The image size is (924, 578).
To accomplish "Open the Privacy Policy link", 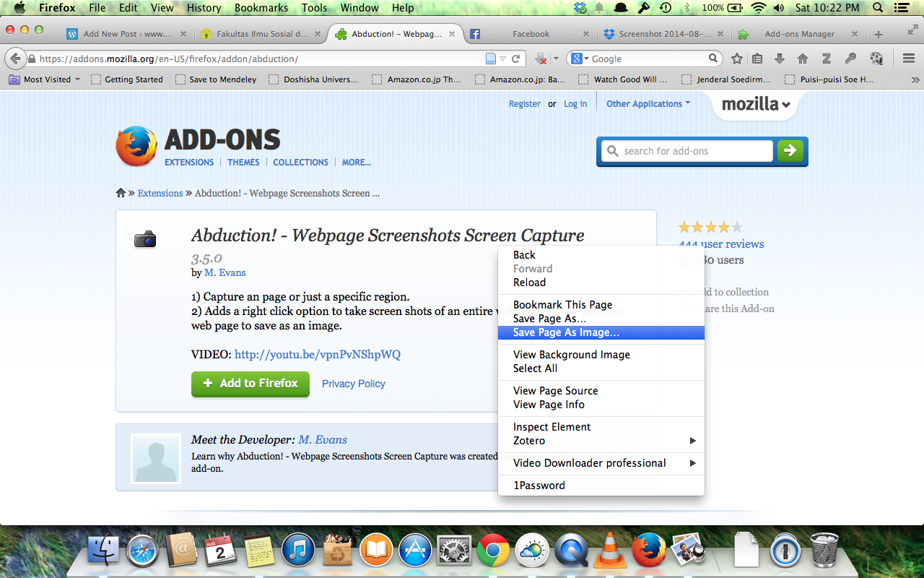I will (353, 384).
